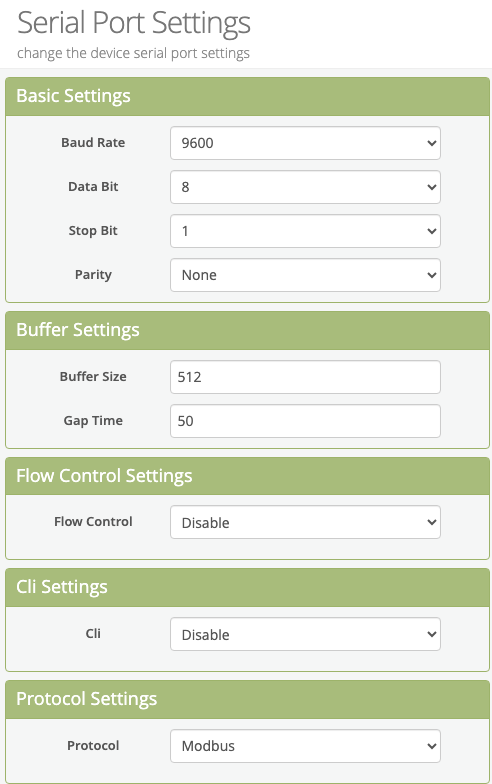This screenshot has width=492, height=784.
Task: Open the Protocol dropdown showing Modbus
Action: click(305, 746)
